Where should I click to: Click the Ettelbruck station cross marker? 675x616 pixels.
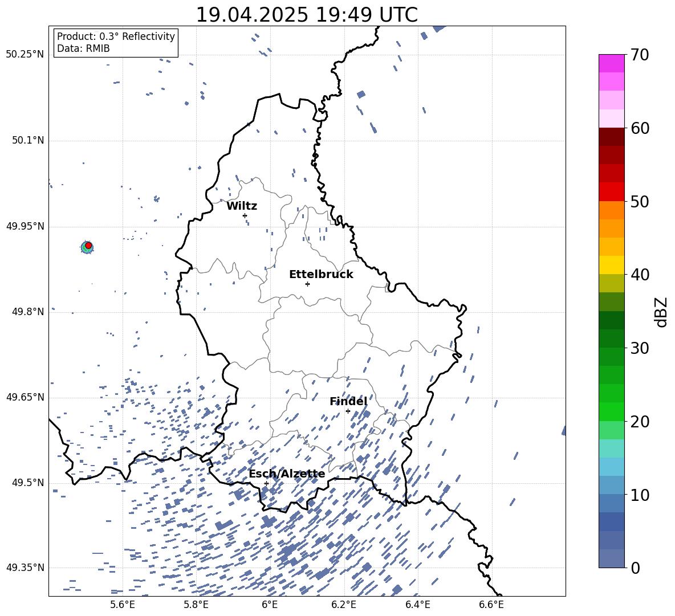(307, 284)
